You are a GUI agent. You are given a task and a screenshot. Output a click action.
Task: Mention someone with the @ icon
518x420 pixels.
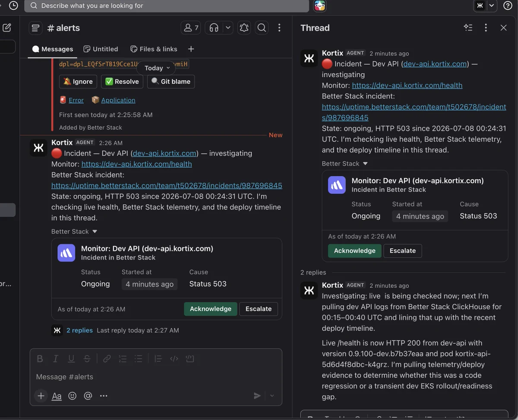click(88, 396)
